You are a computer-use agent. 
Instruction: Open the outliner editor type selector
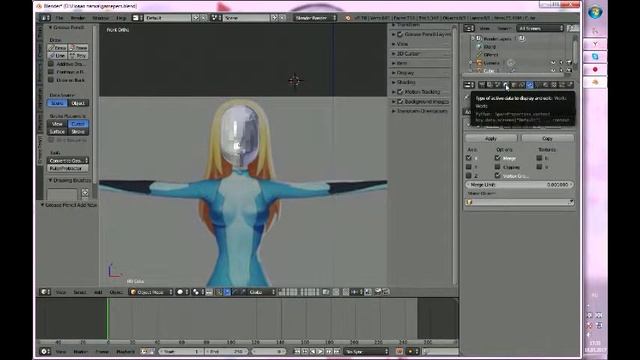click(x=469, y=28)
